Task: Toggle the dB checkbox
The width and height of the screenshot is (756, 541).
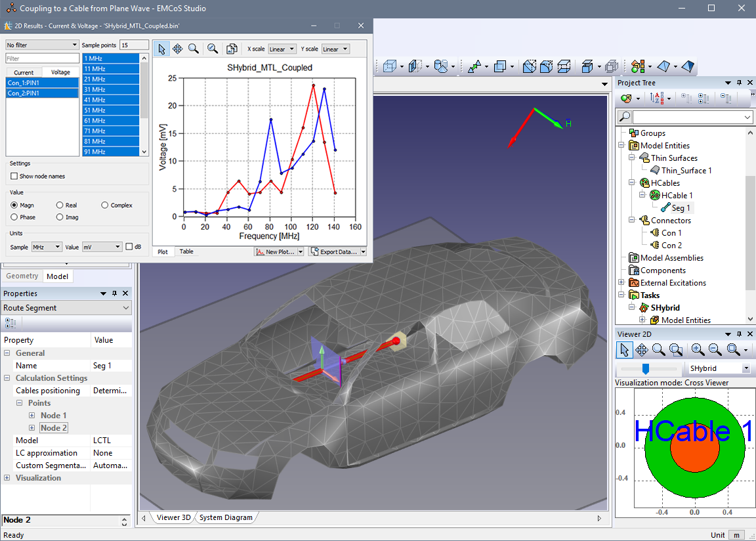Action: (x=129, y=247)
